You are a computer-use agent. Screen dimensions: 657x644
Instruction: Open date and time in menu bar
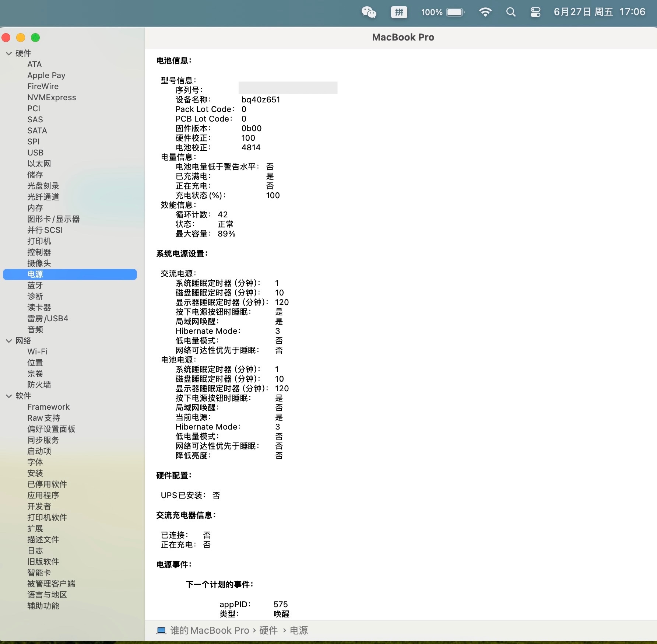pyautogui.click(x=599, y=12)
